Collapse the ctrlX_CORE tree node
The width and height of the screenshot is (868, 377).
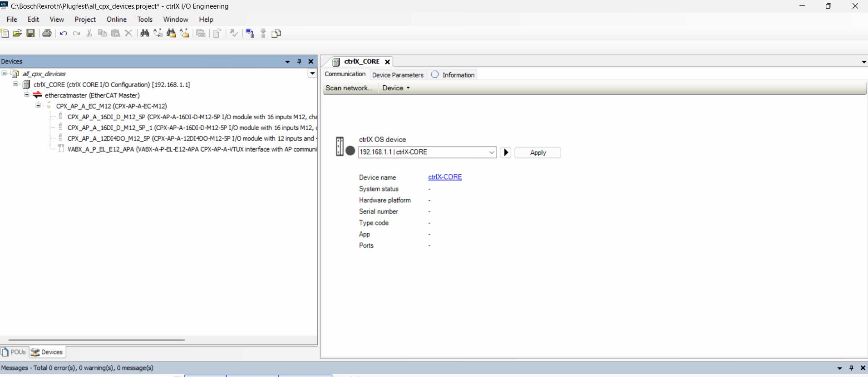(x=15, y=84)
